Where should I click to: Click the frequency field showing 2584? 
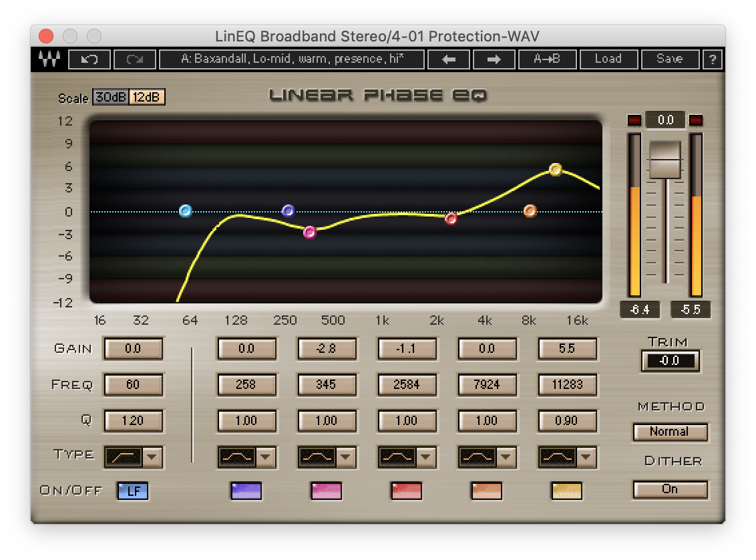click(407, 384)
